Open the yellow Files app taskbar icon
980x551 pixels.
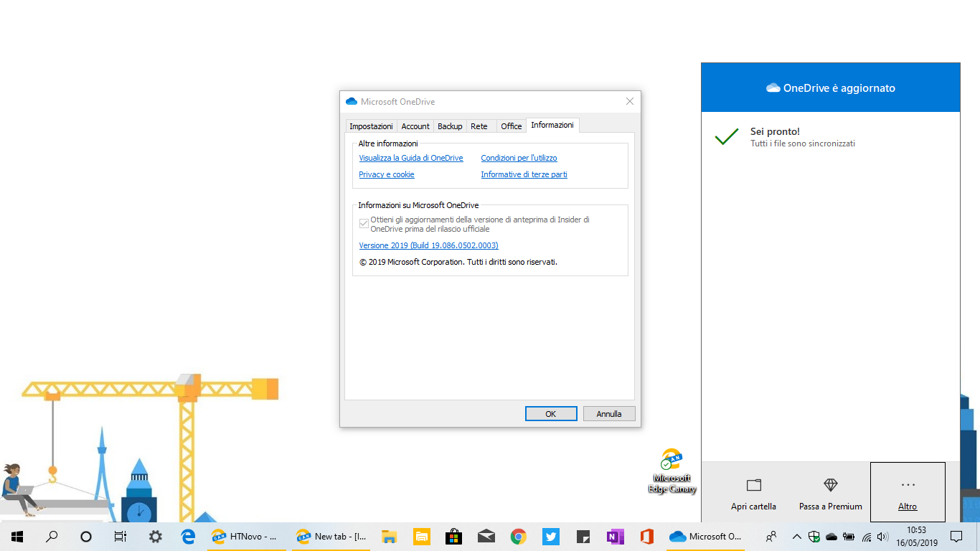422,536
